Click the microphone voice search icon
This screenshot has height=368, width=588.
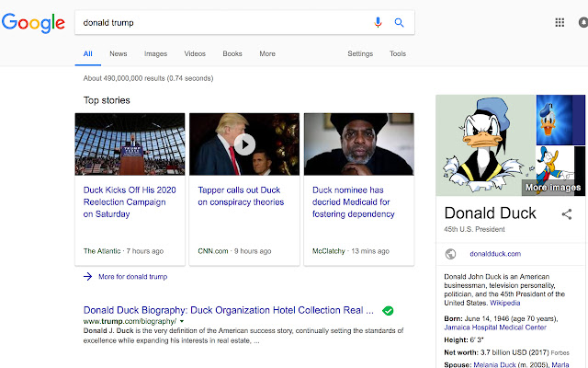(x=378, y=23)
